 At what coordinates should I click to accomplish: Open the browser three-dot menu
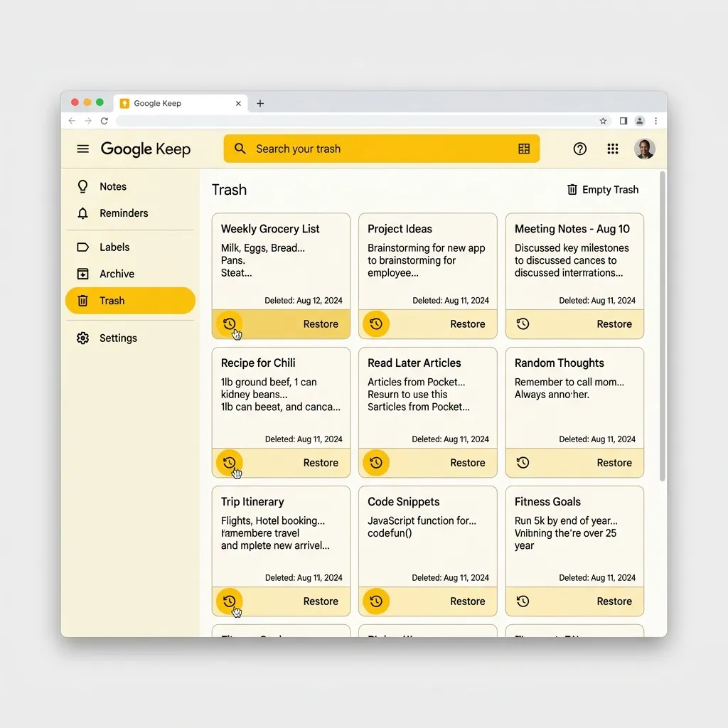(x=655, y=121)
